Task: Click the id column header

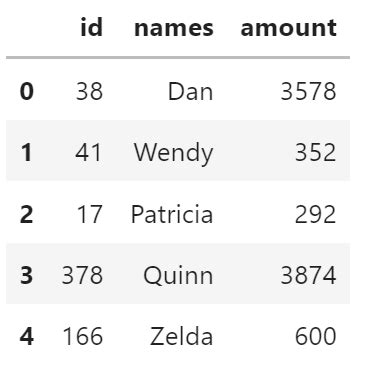Action: click(x=92, y=27)
